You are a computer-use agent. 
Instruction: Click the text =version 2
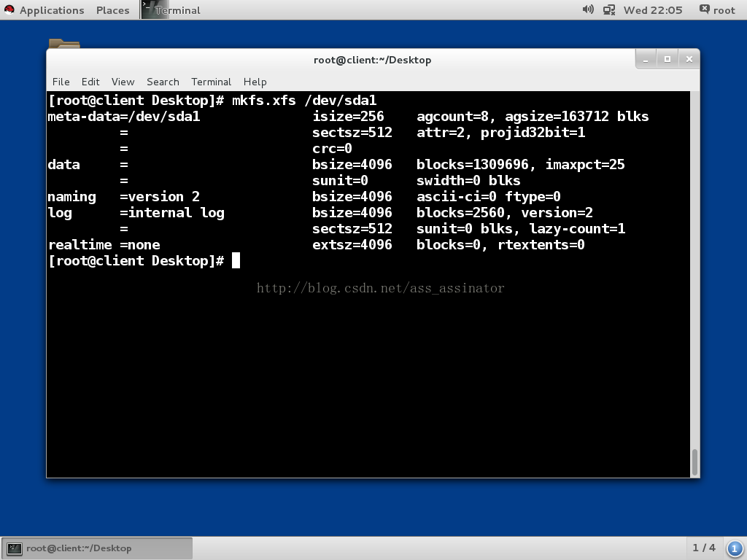160,197
